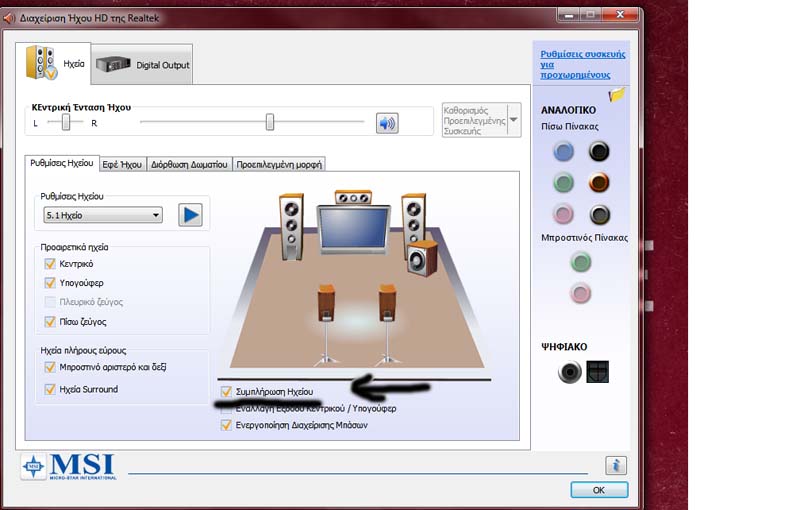Uncheck the Κεντρικό speaker checkbox
The height and width of the screenshot is (510, 800).
[50, 264]
